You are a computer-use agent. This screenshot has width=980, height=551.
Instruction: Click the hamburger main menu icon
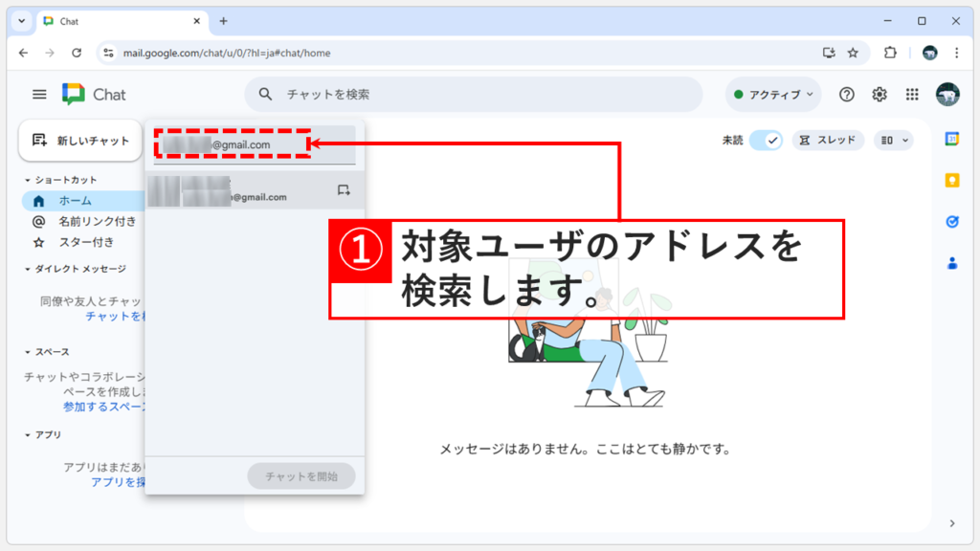point(38,94)
